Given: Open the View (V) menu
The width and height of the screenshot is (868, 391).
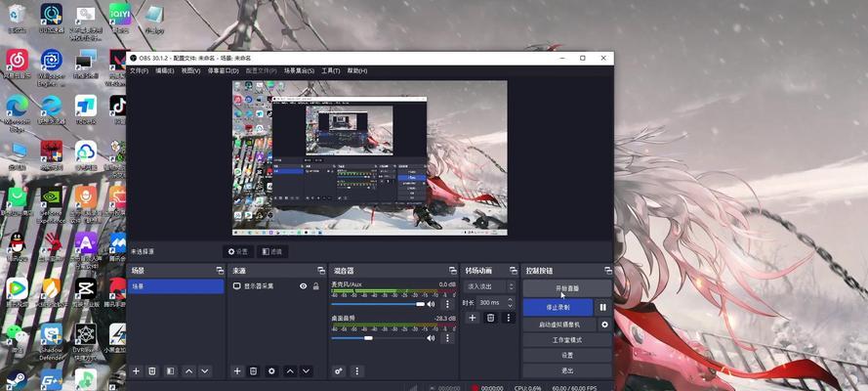Looking at the screenshot, I should (x=190, y=71).
